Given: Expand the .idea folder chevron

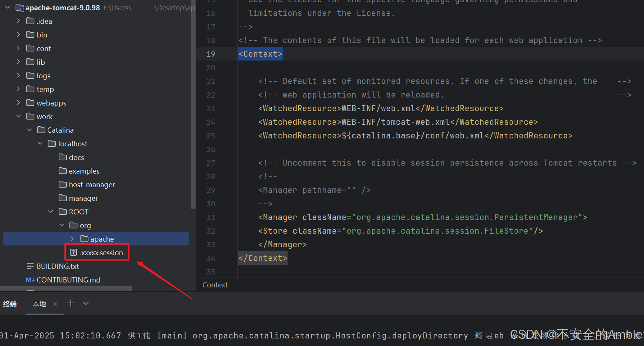Looking at the screenshot, I should pyautogui.click(x=18, y=21).
